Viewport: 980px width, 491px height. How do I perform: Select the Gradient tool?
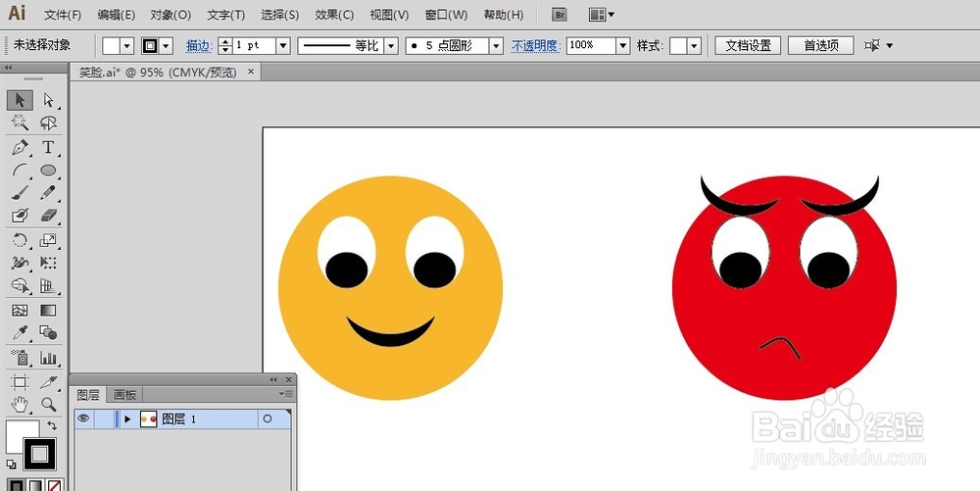pyautogui.click(x=48, y=310)
